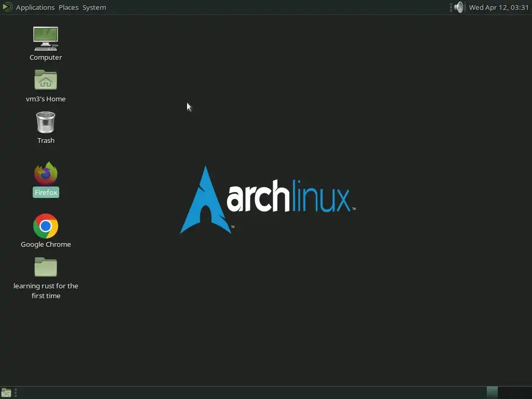Open the Places menu
This screenshot has height=399, width=532.
(69, 7)
